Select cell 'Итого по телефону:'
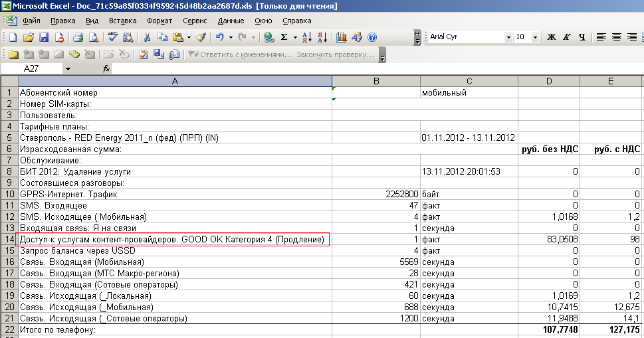The width and height of the screenshot is (644, 338). coord(175,330)
